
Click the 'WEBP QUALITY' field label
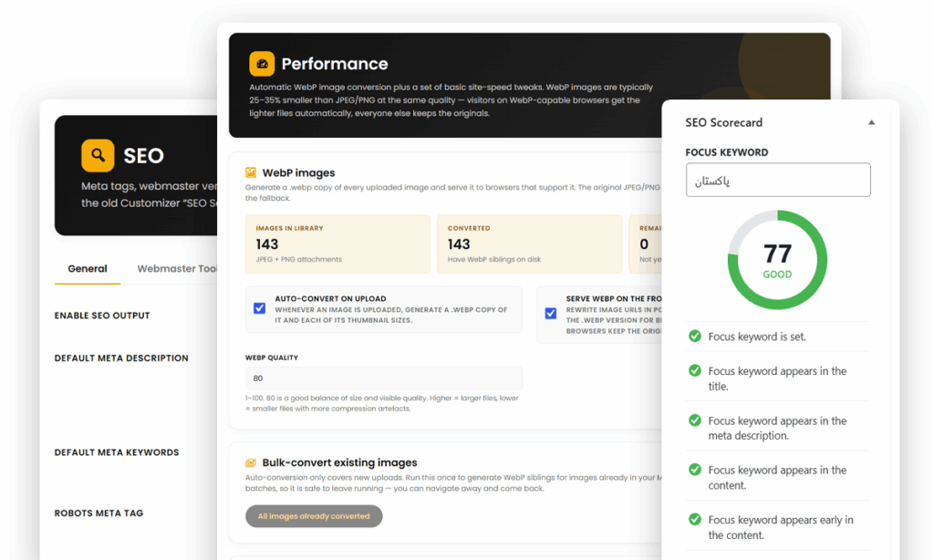tap(272, 358)
